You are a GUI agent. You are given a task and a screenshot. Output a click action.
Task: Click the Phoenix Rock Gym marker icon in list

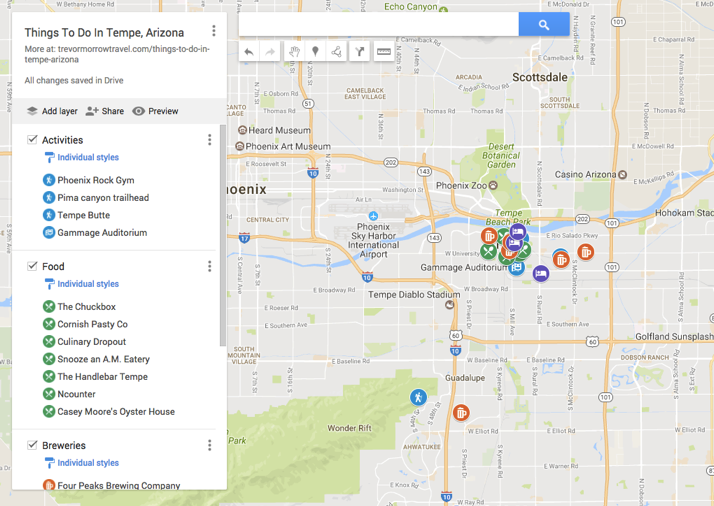point(49,180)
